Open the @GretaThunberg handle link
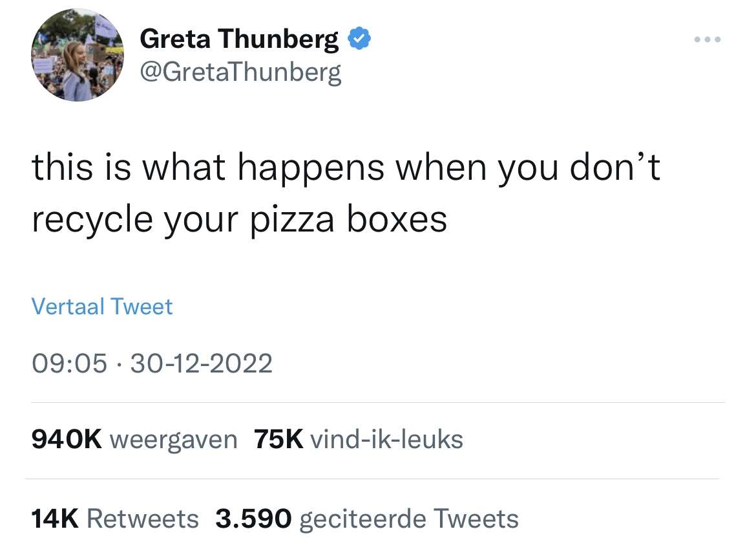 (x=240, y=72)
